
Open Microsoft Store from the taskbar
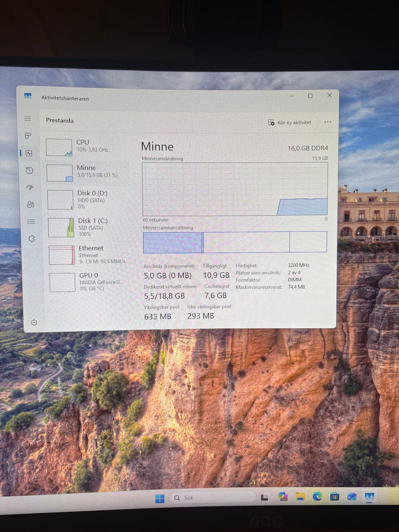pos(335,497)
